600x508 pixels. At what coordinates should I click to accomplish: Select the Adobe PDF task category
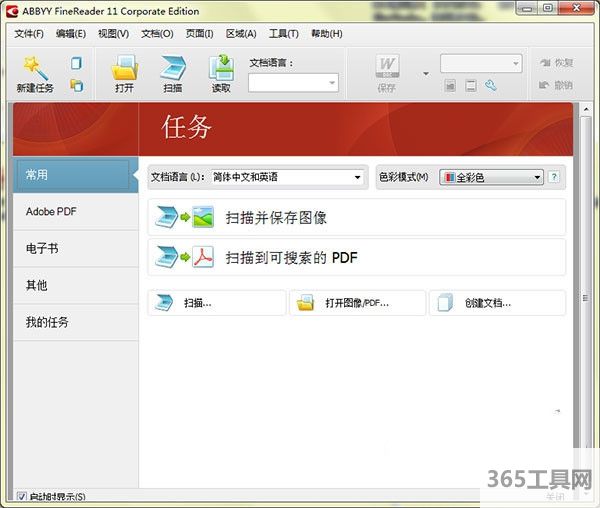[75, 212]
